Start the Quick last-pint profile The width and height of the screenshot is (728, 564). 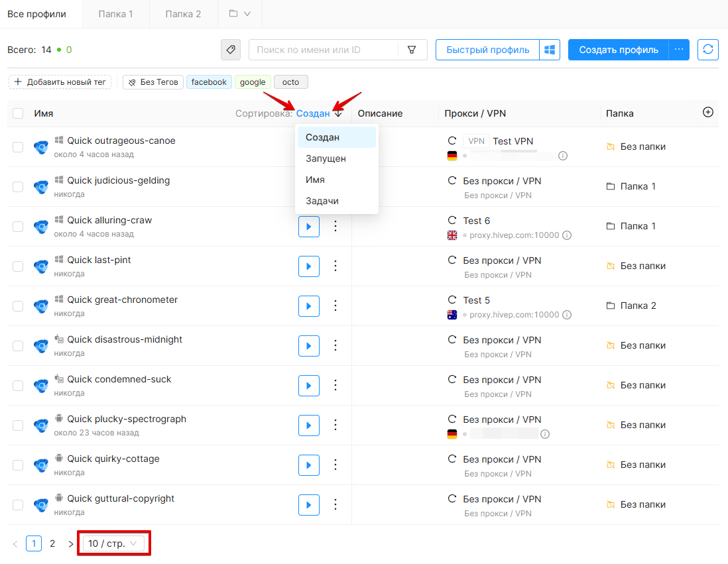click(x=309, y=266)
